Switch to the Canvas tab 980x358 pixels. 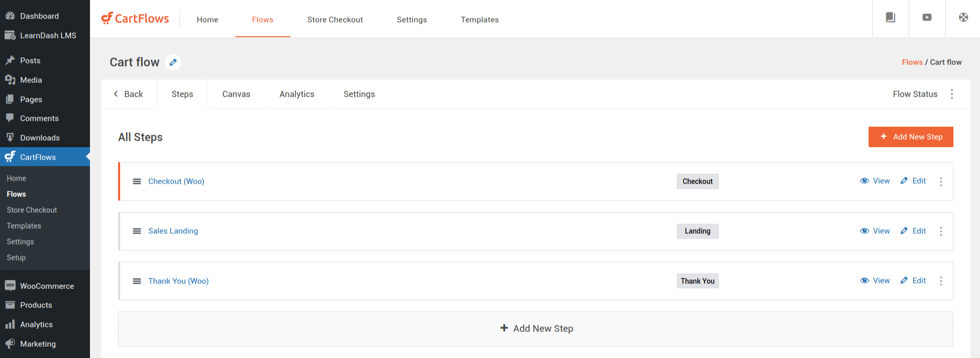[236, 94]
